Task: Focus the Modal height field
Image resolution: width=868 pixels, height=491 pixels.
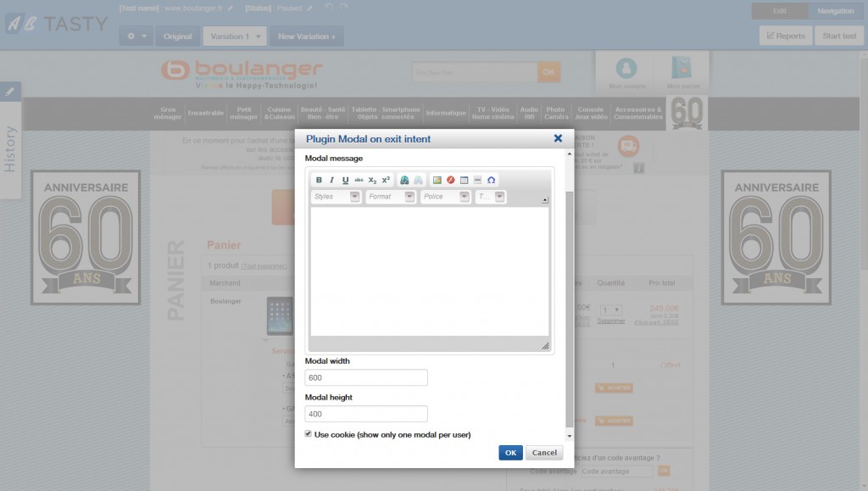Action: click(x=366, y=414)
